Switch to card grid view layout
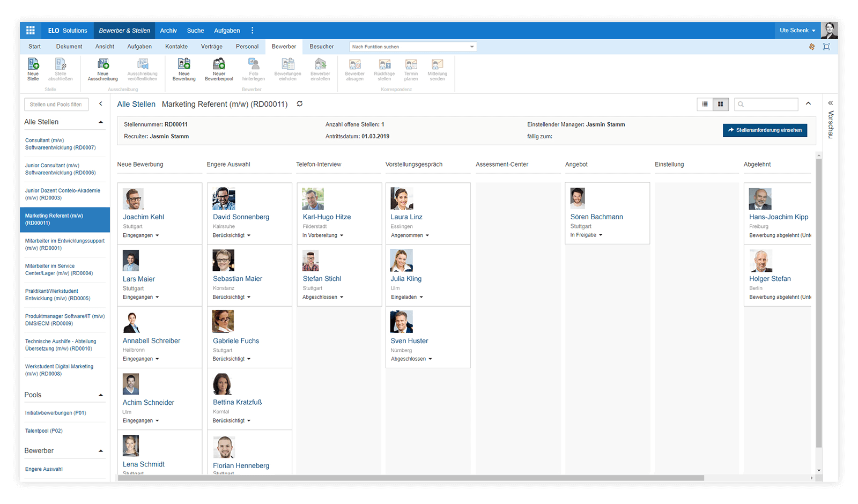Screen dimensions: 858x504 tap(720, 104)
